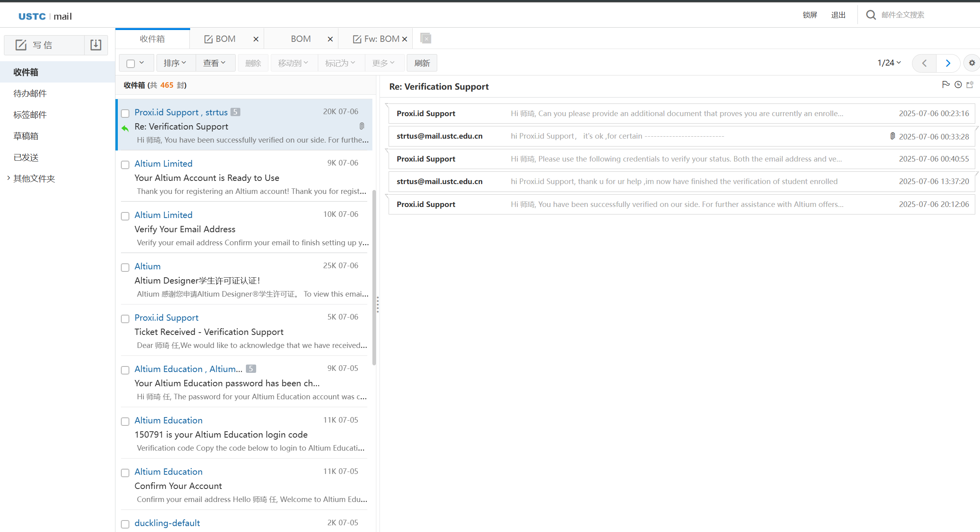Check the Altium Education password changed checkbox
Screen dimensions: 980x532
pos(125,370)
